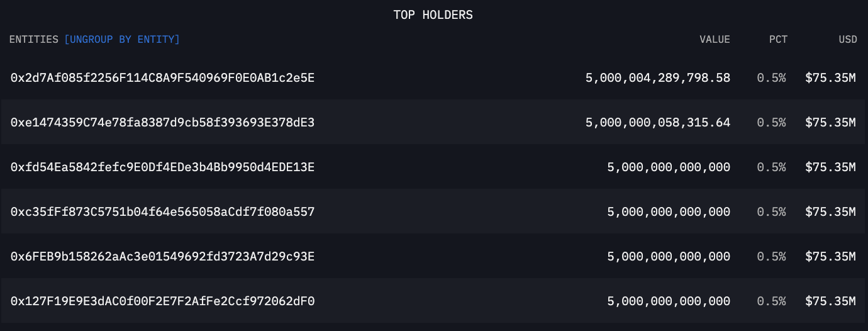
Task: Click the $75.35M amount in the 0x127F19 row
Action: coord(830,301)
